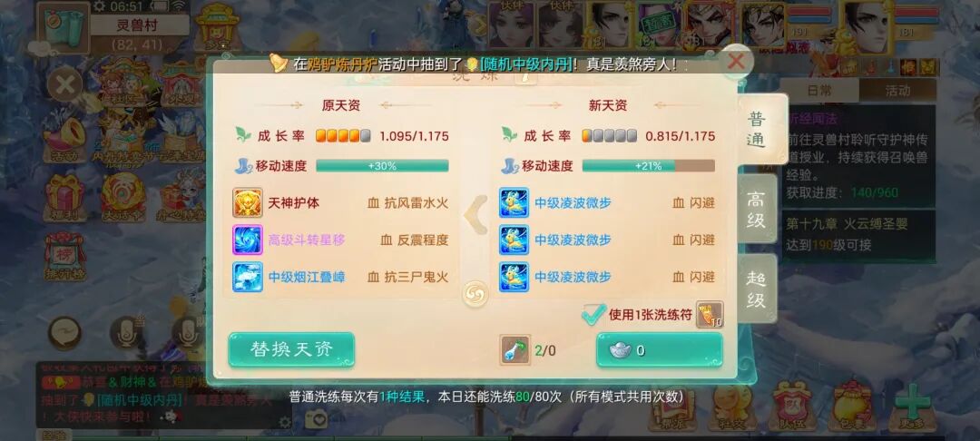The width and height of the screenshot is (980, 441).
Task: Open the 洗练符 item icon
Action: point(710,314)
